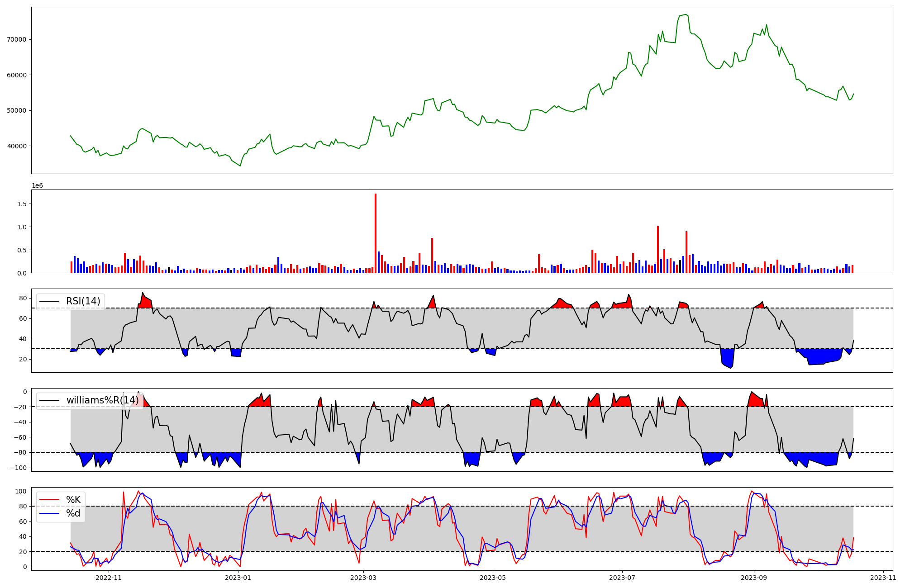Click the %K legend text
This screenshot has width=905, height=588.
point(73,500)
